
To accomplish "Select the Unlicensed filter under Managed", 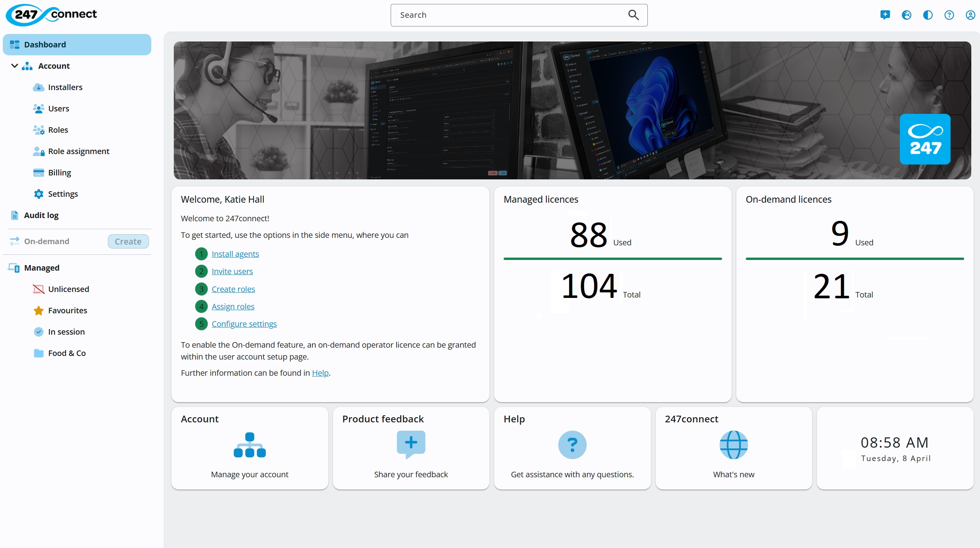I will (x=69, y=289).
